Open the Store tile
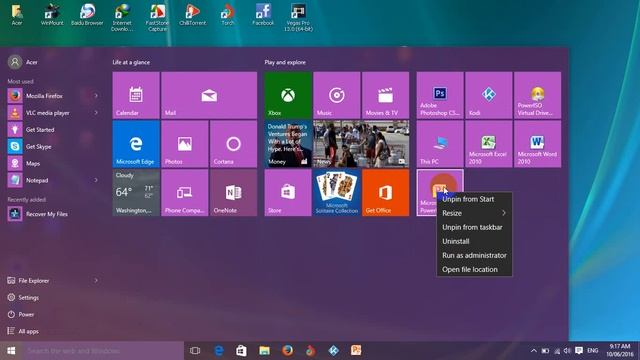Viewport: 640px width, 360px height. tap(288, 193)
